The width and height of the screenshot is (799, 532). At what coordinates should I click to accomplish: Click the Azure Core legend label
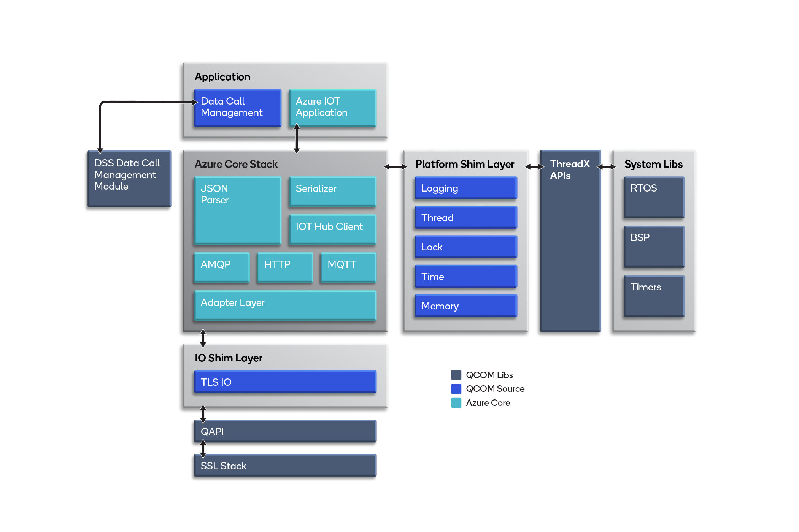(488, 403)
